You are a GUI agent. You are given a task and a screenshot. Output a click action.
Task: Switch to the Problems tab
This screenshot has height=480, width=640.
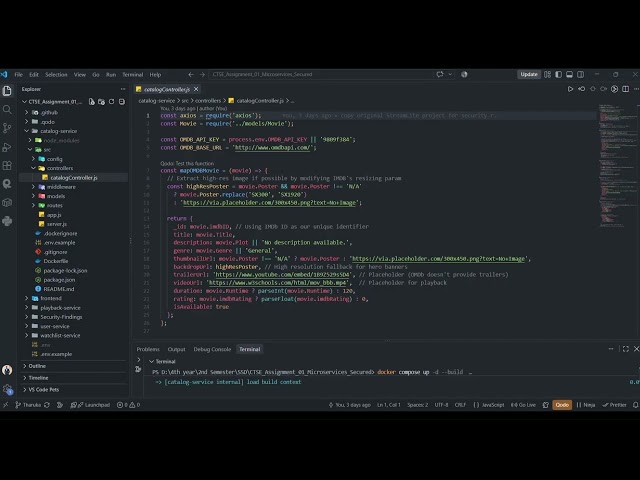(148, 349)
